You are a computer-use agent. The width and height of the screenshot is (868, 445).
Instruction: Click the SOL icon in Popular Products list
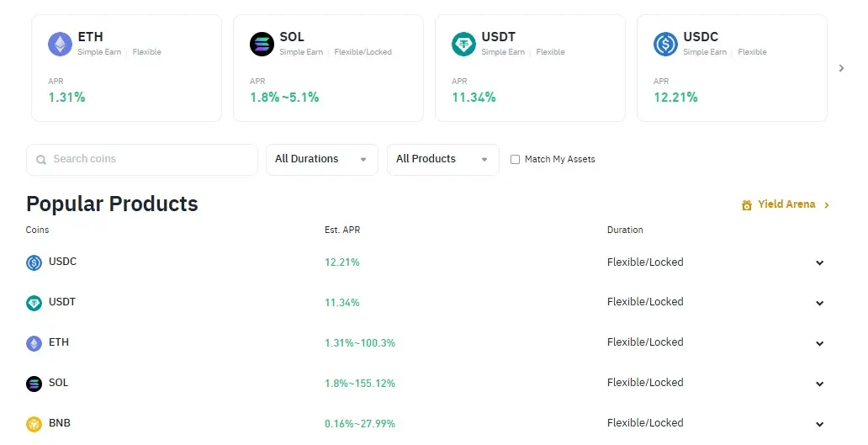tap(34, 384)
